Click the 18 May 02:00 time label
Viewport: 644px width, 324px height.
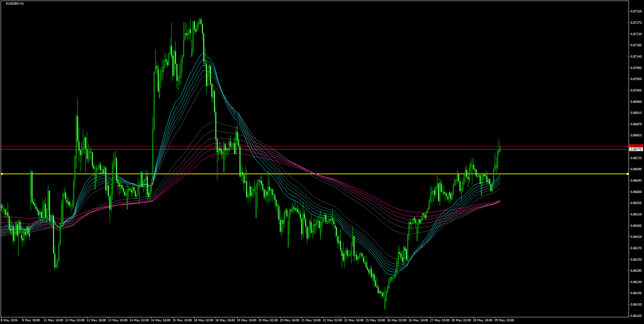[x=204, y=320]
